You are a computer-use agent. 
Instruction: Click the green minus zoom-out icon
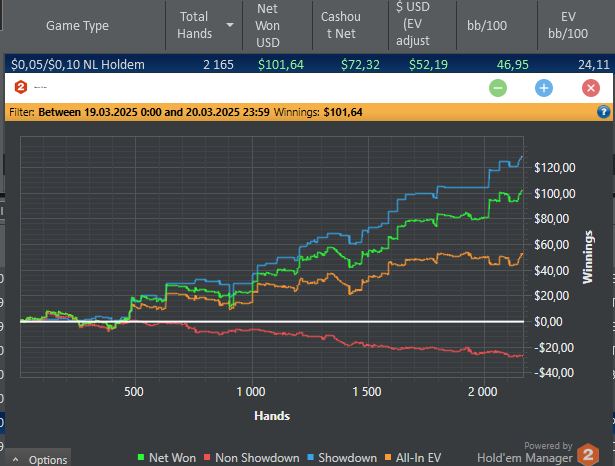point(498,88)
